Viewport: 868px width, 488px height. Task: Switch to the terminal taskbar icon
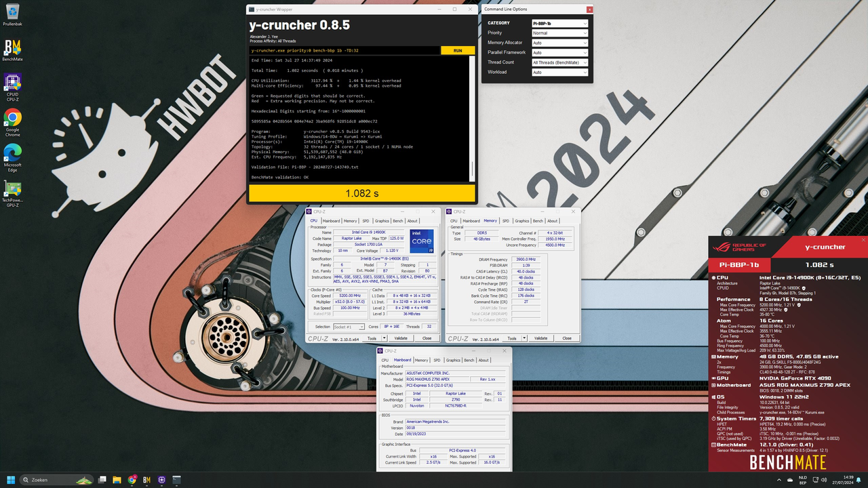tap(176, 480)
